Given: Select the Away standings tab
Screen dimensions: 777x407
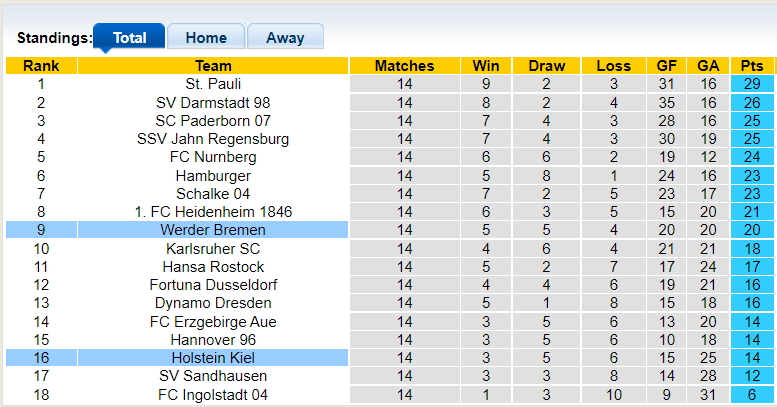Looking at the screenshot, I should point(285,38).
